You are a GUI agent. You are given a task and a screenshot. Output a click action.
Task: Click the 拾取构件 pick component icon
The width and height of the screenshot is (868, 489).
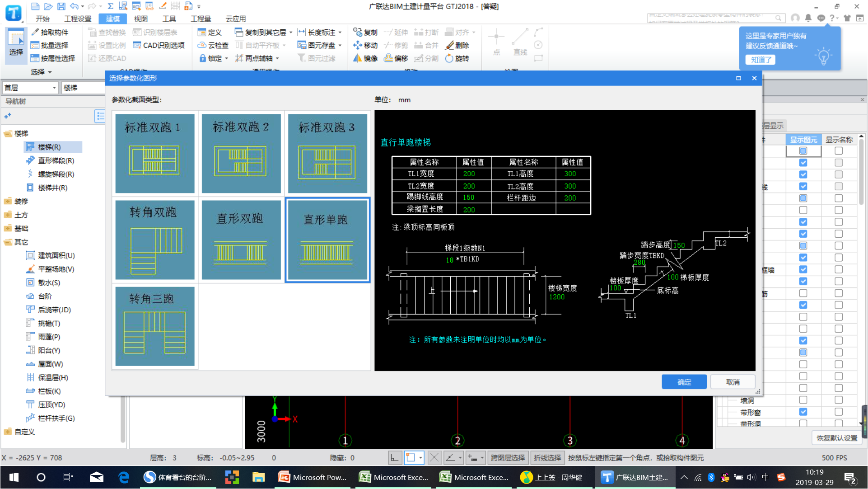click(35, 32)
